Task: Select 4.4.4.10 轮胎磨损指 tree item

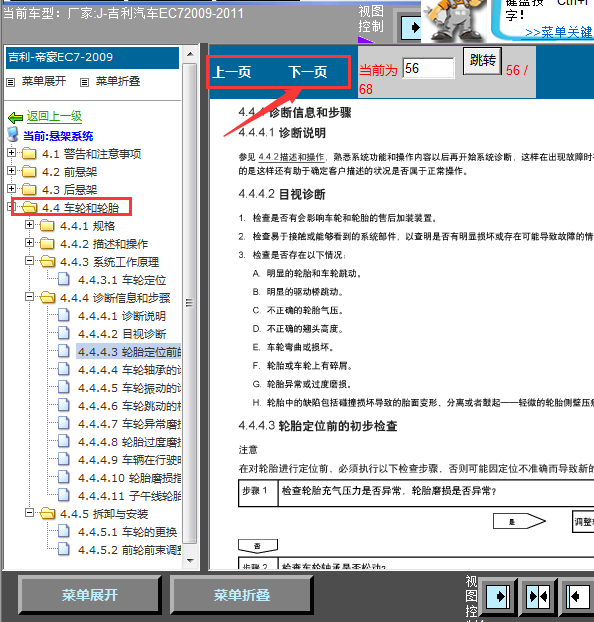Action: (x=129, y=478)
